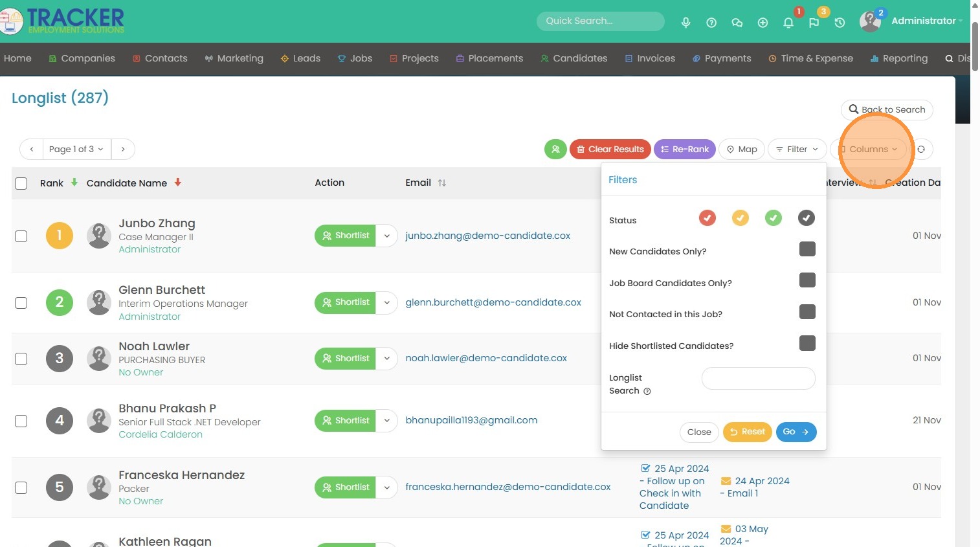980x547 pixels.
Task: Select the checkbox for Noah Lawler
Action: (21, 359)
